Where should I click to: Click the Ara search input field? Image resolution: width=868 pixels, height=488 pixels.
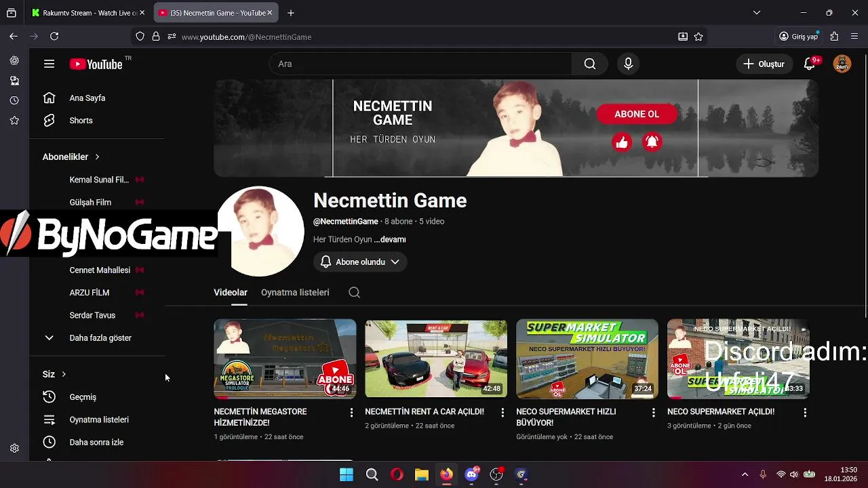point(420,64)
